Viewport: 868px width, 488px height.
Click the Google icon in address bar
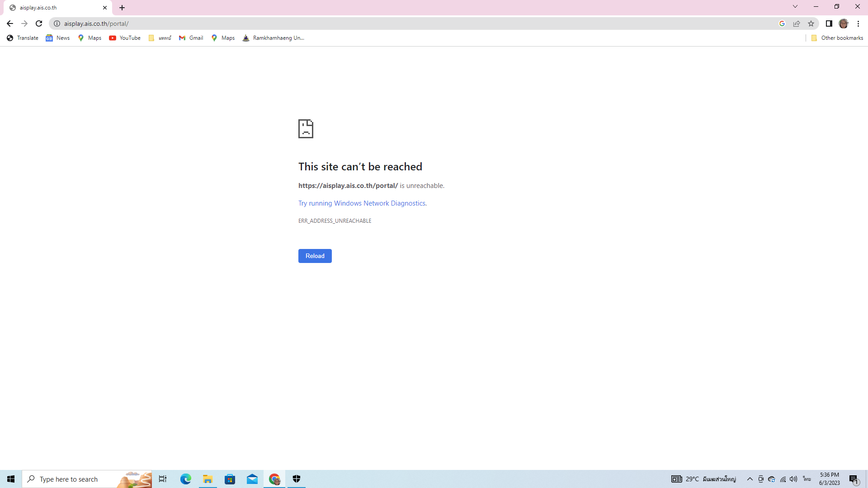click(782, 23)
